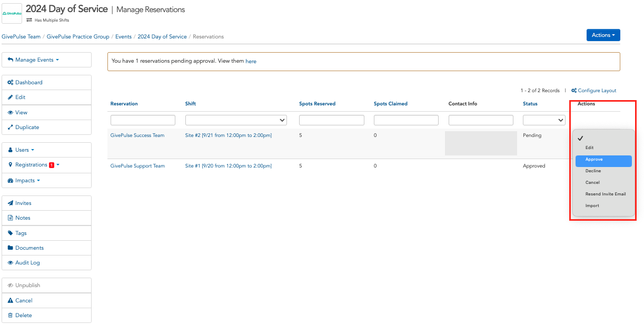Sort by Spots Reserved column header
Image resolution: width=644 pixels, height=324 pixels.
pyautogui.click(x=318, y=104)
